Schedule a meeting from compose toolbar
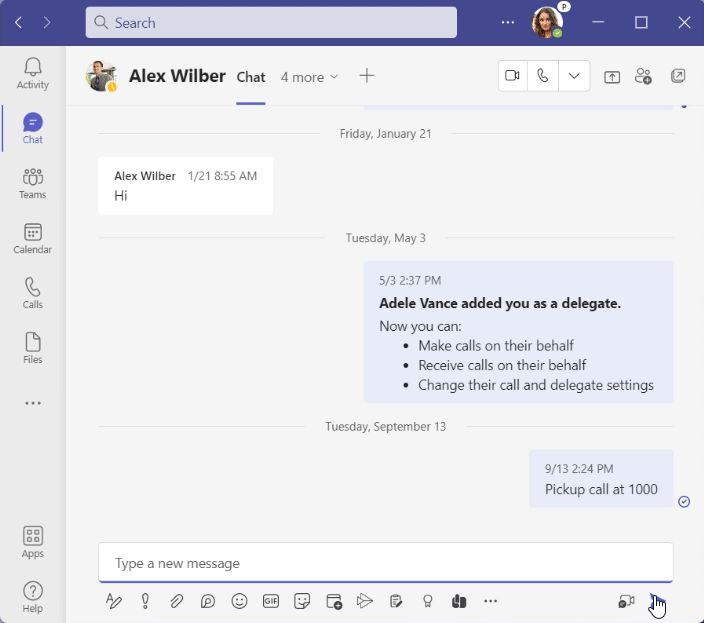This screenshot has width=704, height=623. [334, 601]
